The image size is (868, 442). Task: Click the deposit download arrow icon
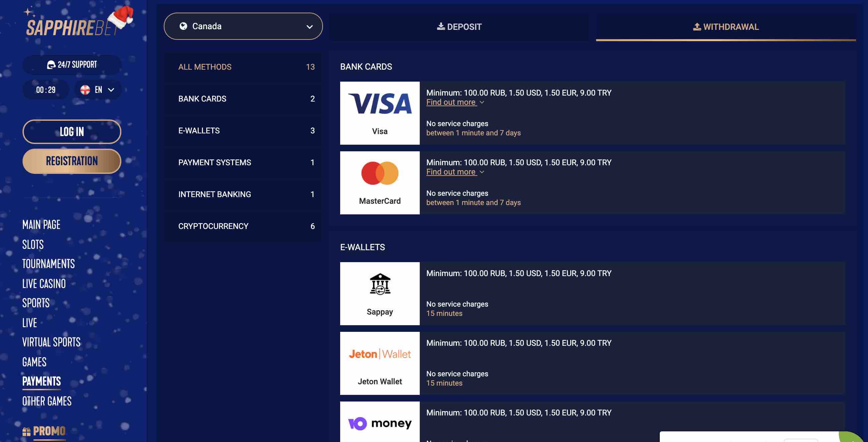pyautogui.click(x=441, y=27)
